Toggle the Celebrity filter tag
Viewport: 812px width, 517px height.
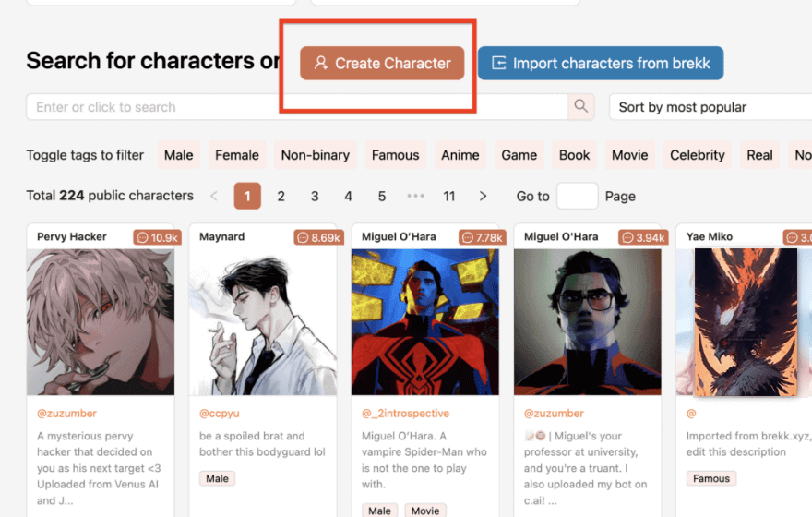click(698, 155)
